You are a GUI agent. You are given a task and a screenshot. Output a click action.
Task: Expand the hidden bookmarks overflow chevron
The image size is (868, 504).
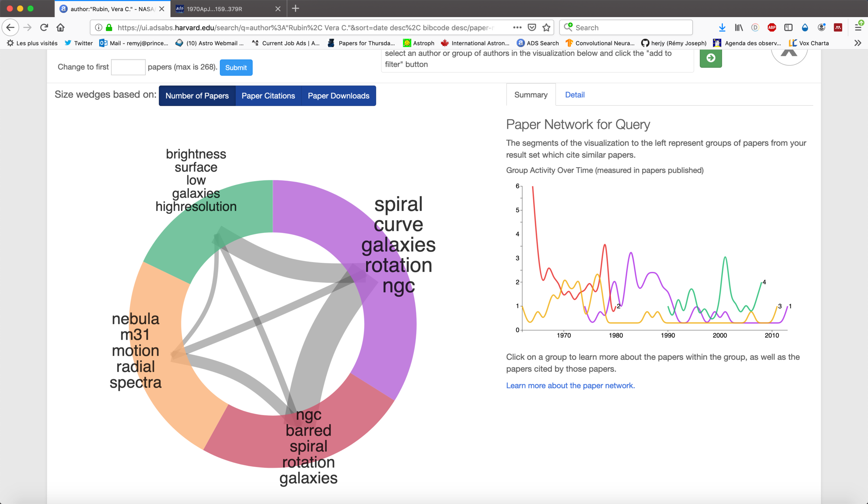[x=858, y=43]
